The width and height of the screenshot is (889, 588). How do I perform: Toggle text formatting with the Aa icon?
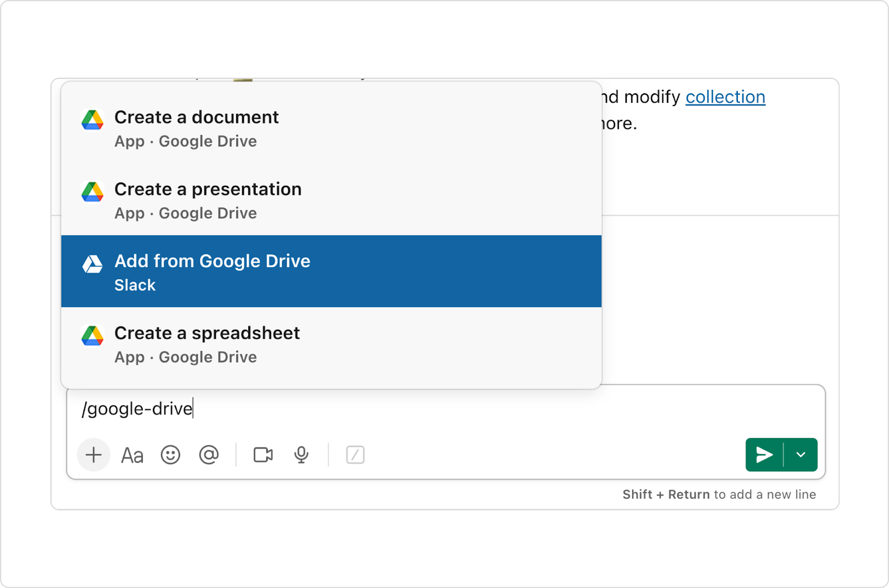tap(132, 455)
